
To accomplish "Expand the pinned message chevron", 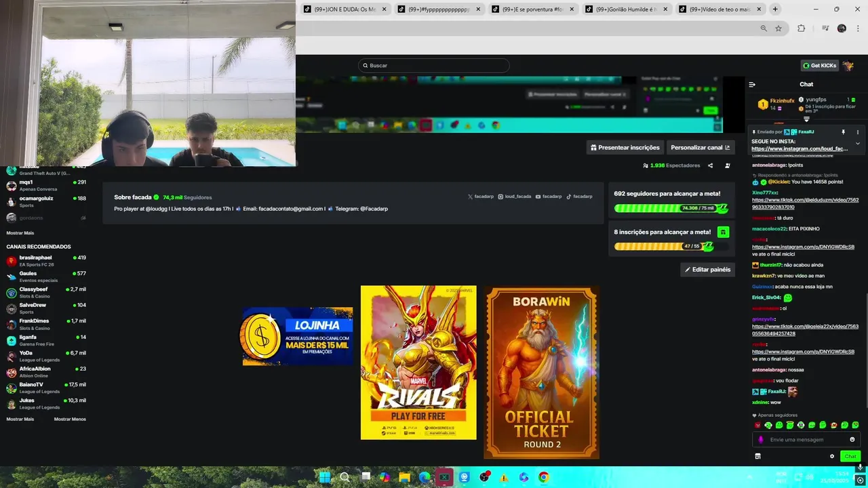I will click(857, 144).
